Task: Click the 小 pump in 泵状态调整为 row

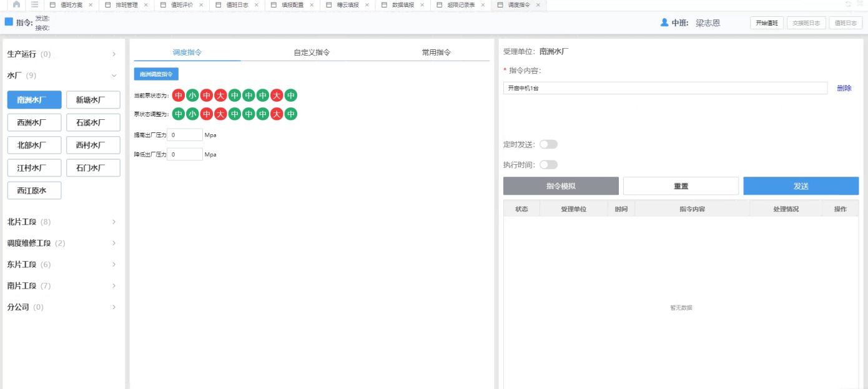Action: click(x=192, y=114)
